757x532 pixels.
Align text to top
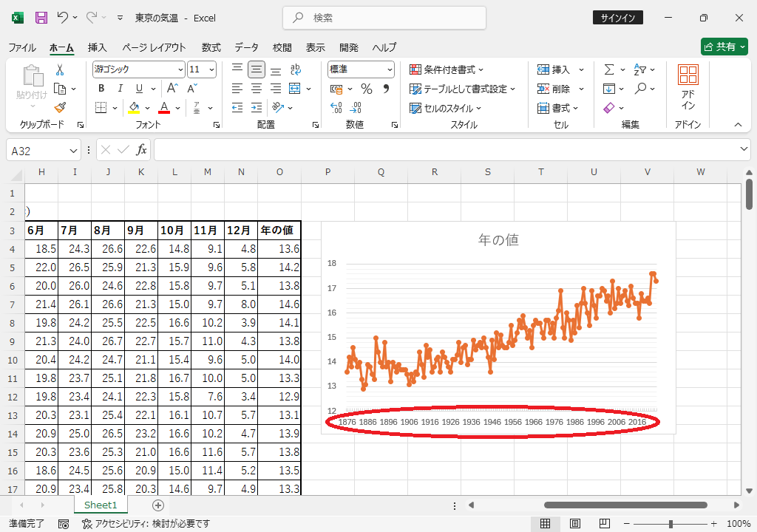pyautogui.click(x=237, y=69)
